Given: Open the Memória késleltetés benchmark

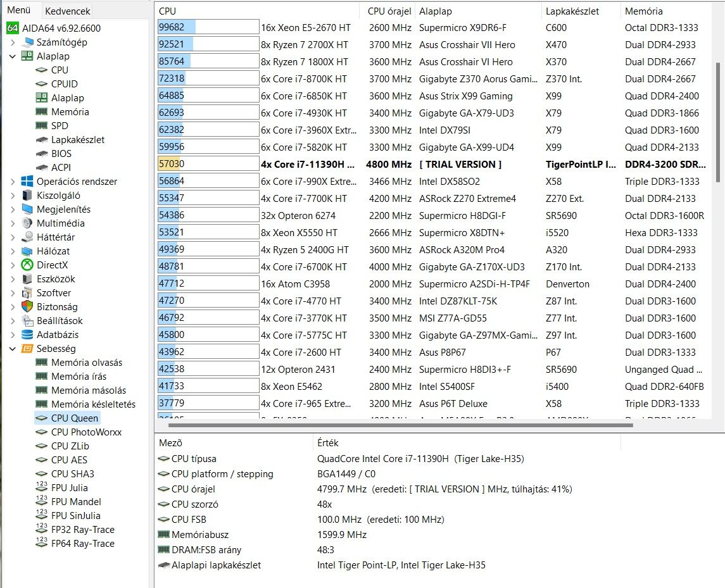Looking at the screenshot, I should (93, 404).
